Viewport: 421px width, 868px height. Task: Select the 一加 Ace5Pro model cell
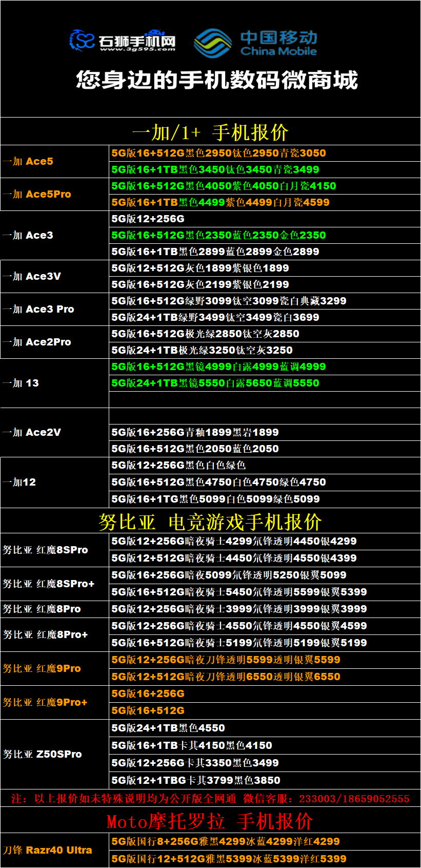[54, 194]
